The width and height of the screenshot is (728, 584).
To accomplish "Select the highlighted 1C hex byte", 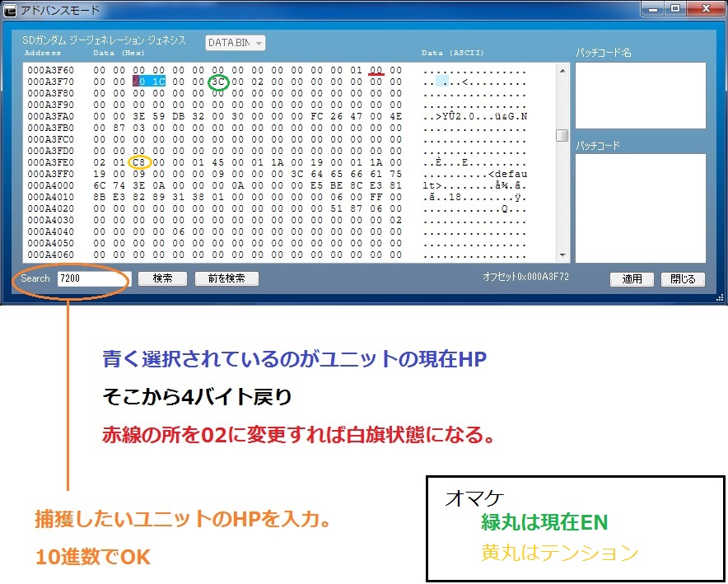I will pyautogui.click(x=158, y=82).
